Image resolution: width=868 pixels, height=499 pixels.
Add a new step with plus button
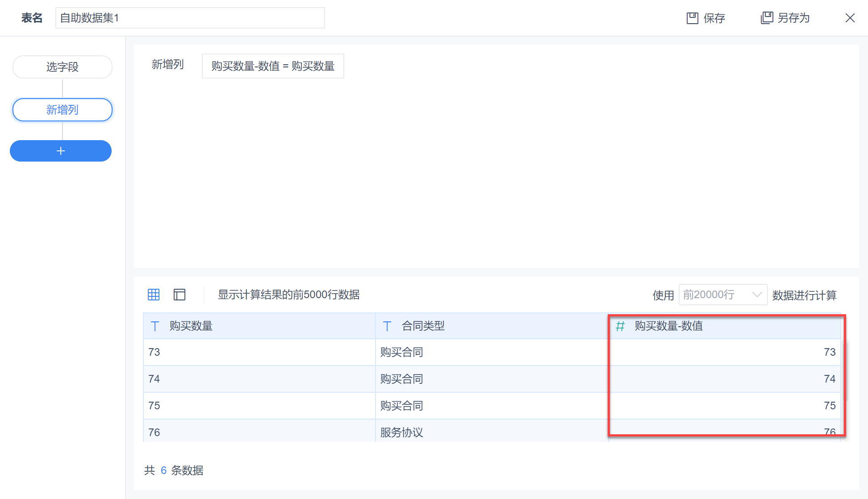coord(61,151)
